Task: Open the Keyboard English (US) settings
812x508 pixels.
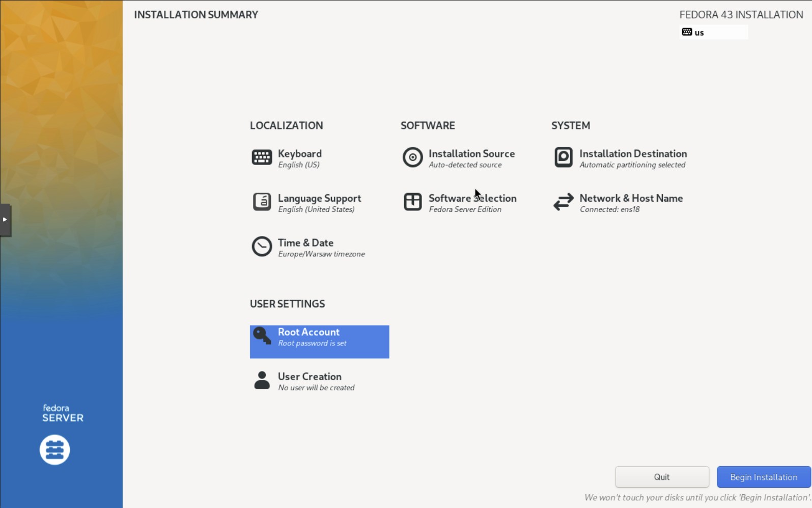Action: 299,165
